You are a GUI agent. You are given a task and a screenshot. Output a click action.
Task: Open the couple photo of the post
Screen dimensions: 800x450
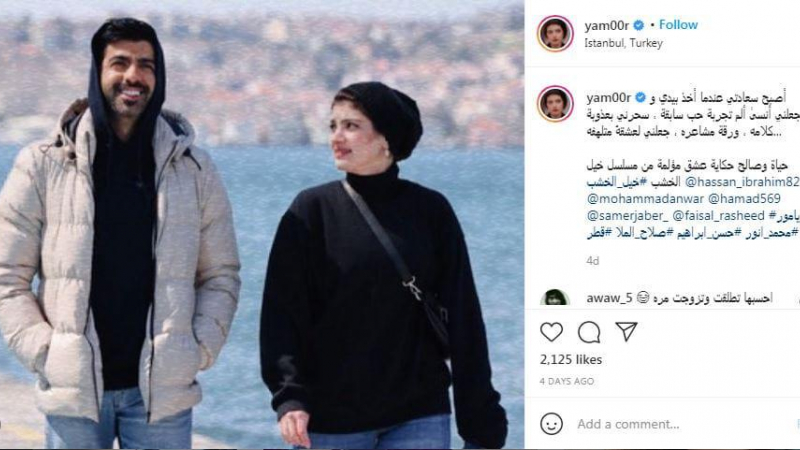click(x=262, y=224)
